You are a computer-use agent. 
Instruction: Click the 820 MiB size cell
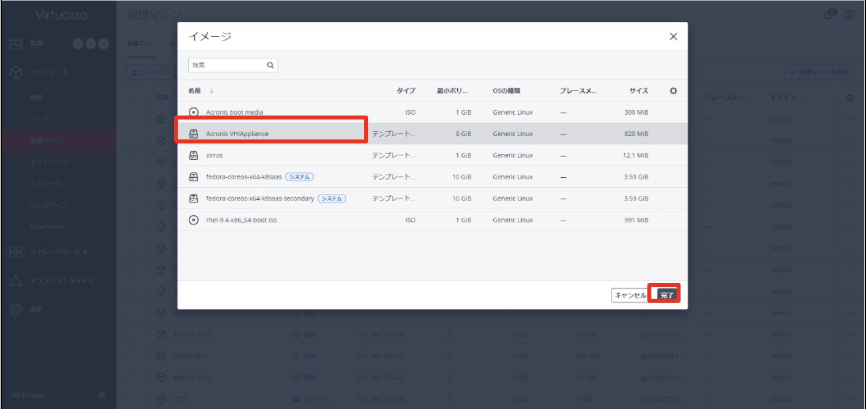(x=637, y=134)
